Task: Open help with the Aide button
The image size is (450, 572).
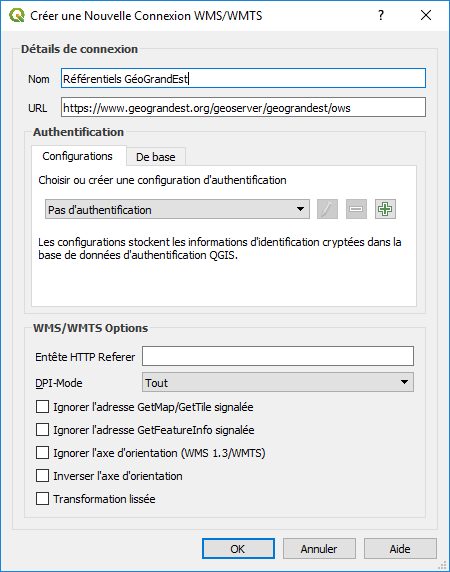Action: (x=400, y=549)
